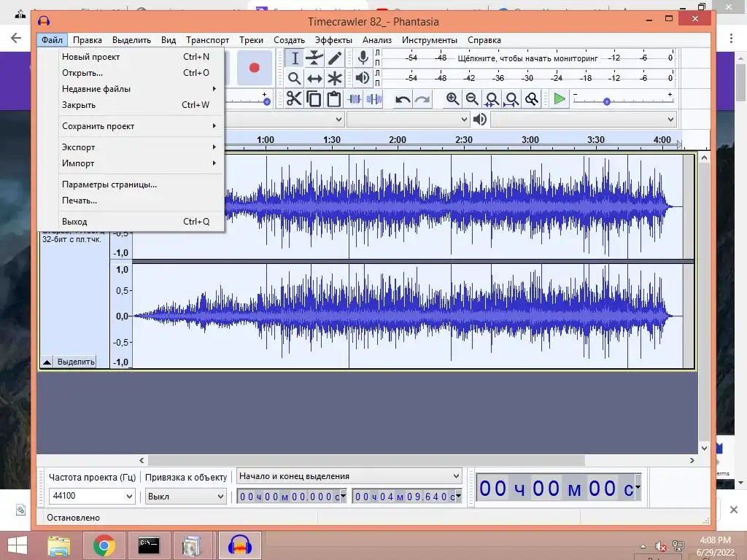
Task: Click green Play-at-speed button
Action: pyautogui.click(x=560, y=99)
